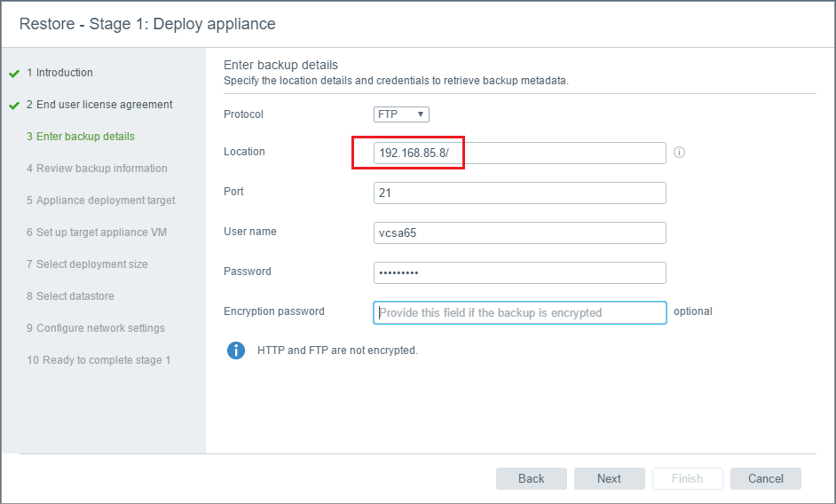Open the Protocol dropdown
The image size is (836, 504).
401,114
